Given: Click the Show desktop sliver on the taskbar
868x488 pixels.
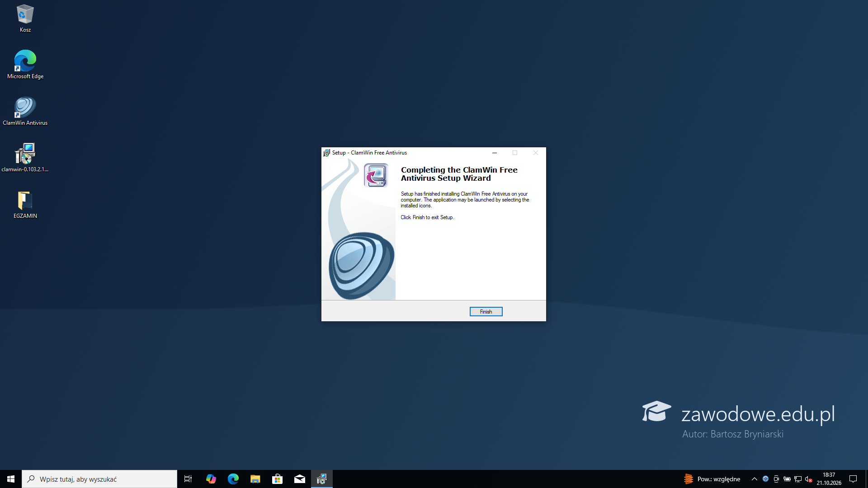Looking at the screenshot, I should 866,479.
